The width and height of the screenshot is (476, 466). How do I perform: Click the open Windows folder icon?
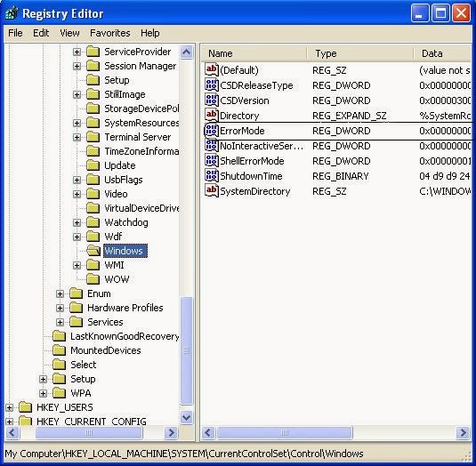tap(93, 251)
